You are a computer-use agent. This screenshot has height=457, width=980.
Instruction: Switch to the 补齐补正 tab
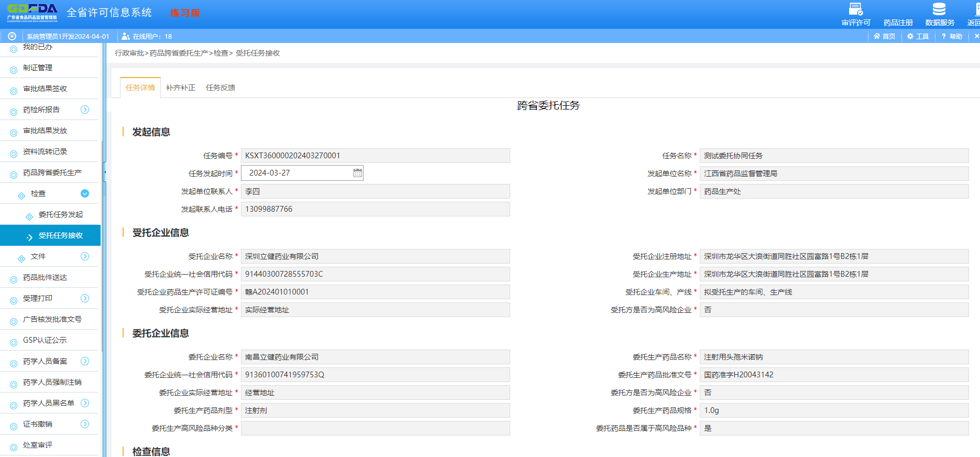point(180,88)
